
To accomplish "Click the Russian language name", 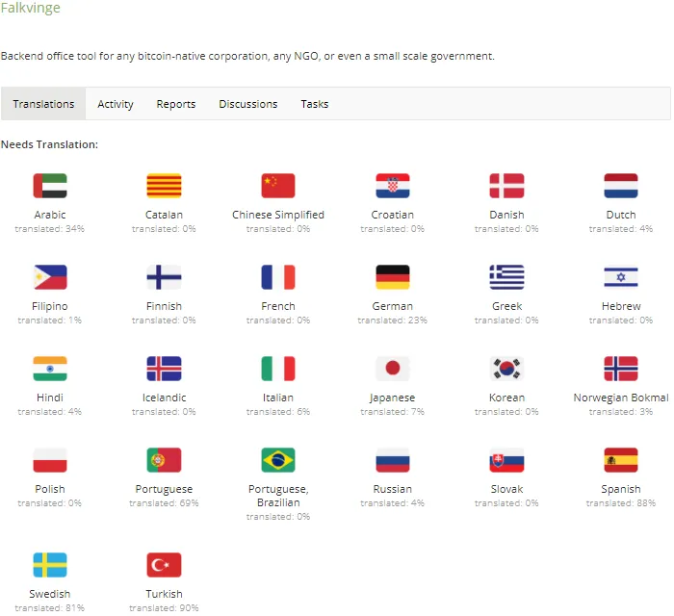I will 393,489.
